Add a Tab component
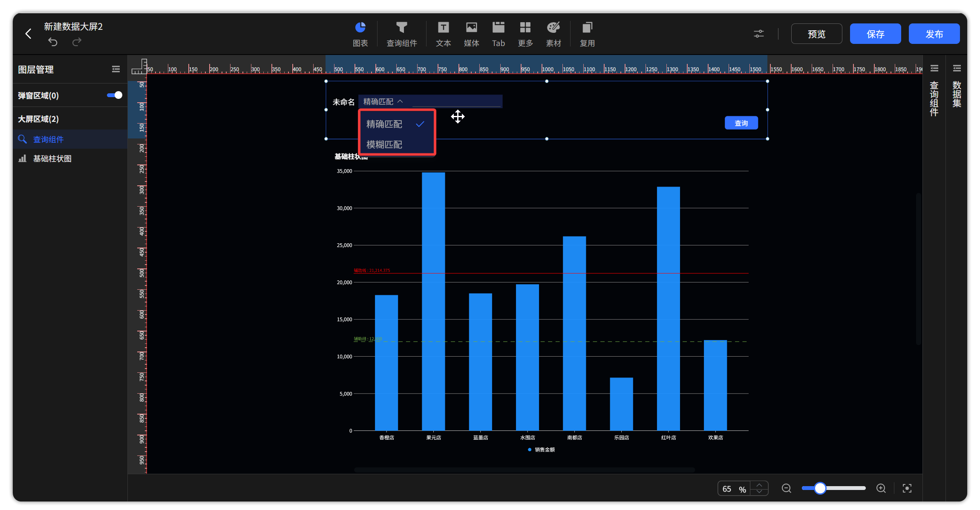The image size is (980, 510). click(498, 35)
